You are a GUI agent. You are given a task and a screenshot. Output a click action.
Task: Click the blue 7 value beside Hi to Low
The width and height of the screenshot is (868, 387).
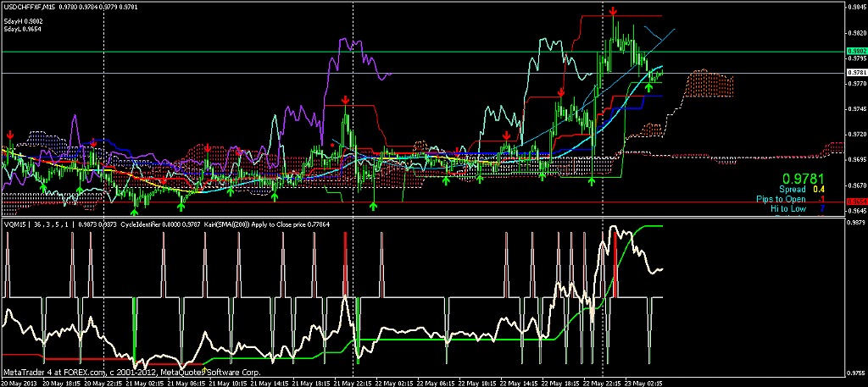[x=822, y=208]
